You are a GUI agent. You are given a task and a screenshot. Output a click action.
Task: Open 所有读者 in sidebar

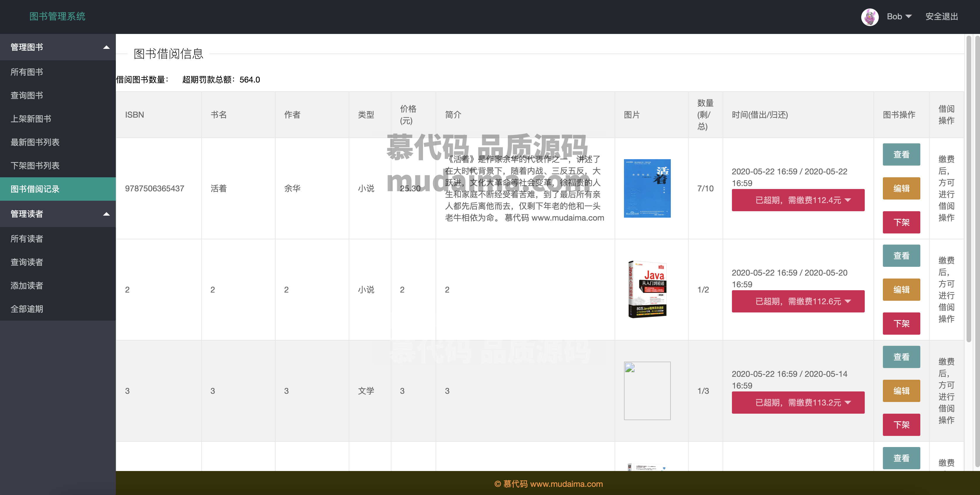pyautogui.click(x=58, y=239)
